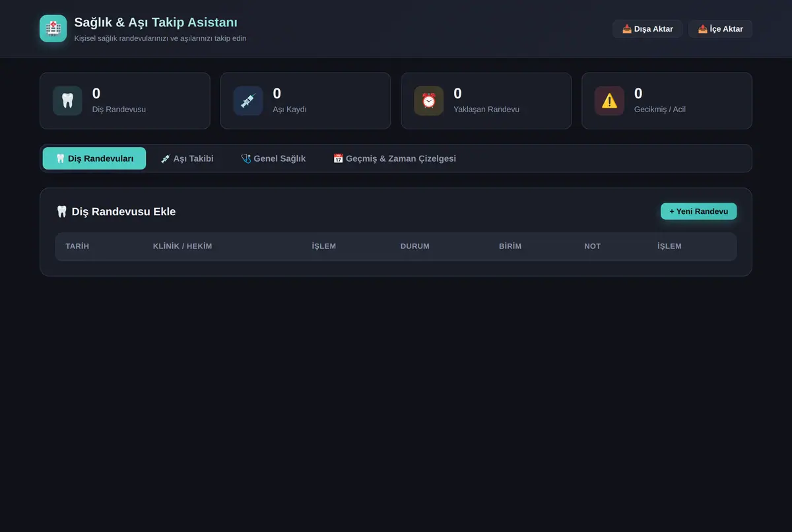Click the İçe Aktar import button
This screenshot has width=792, height=532.
(720, 29)
